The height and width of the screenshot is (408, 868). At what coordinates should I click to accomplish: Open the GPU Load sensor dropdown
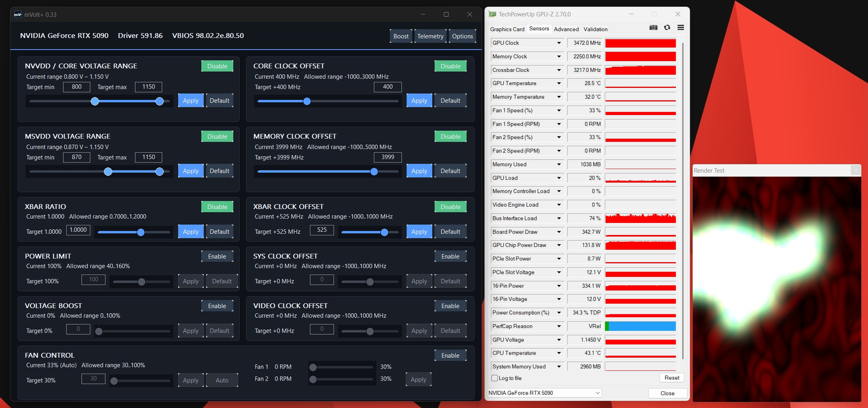point(559,178)
